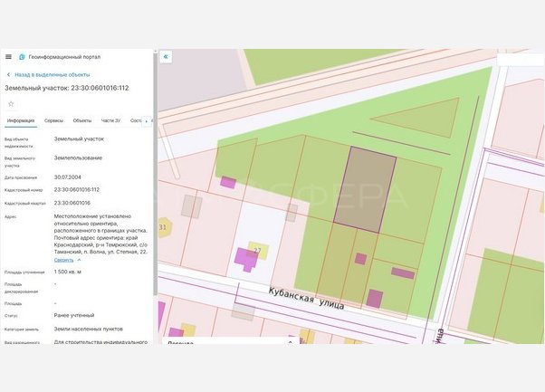Expand the Легенда panel chevron
545x392 pixels.
pyautogui.click(x=291, y=342)
